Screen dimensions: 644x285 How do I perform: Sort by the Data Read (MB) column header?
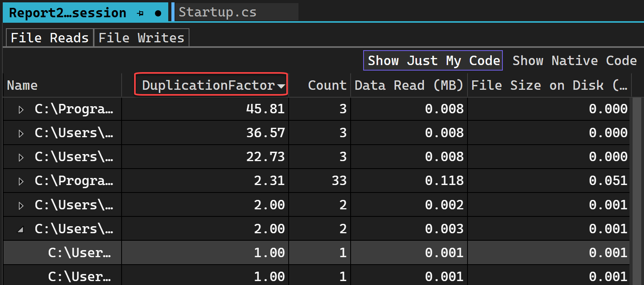coord(409,85)
